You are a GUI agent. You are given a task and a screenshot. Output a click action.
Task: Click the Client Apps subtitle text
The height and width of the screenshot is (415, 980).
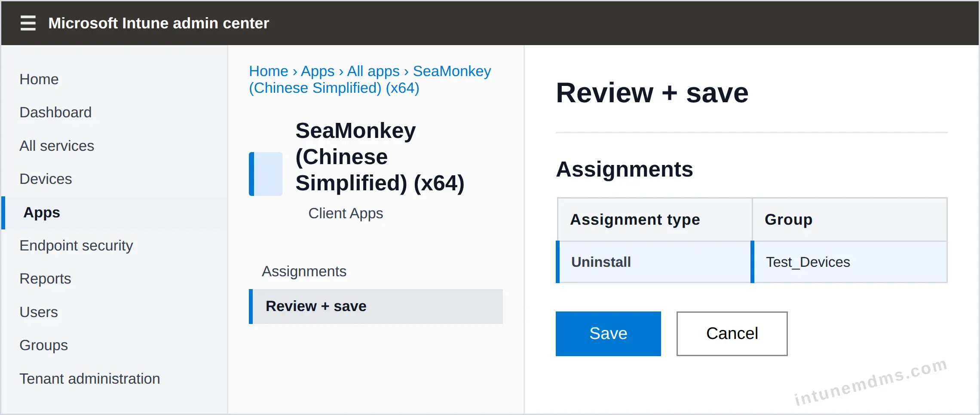[x=346, y=214]
